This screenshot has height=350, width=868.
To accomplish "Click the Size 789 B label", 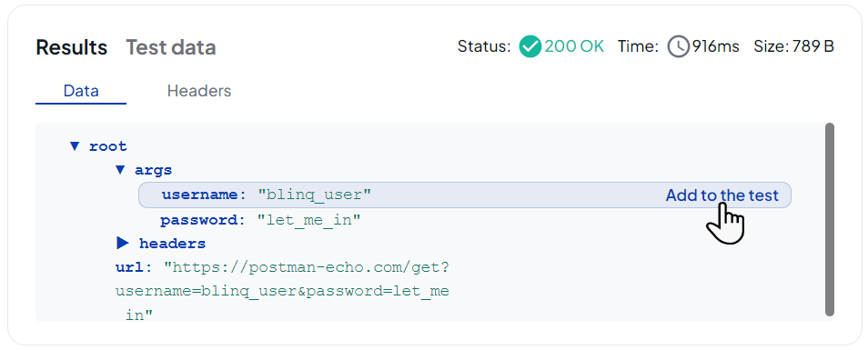I will point(793,47).
